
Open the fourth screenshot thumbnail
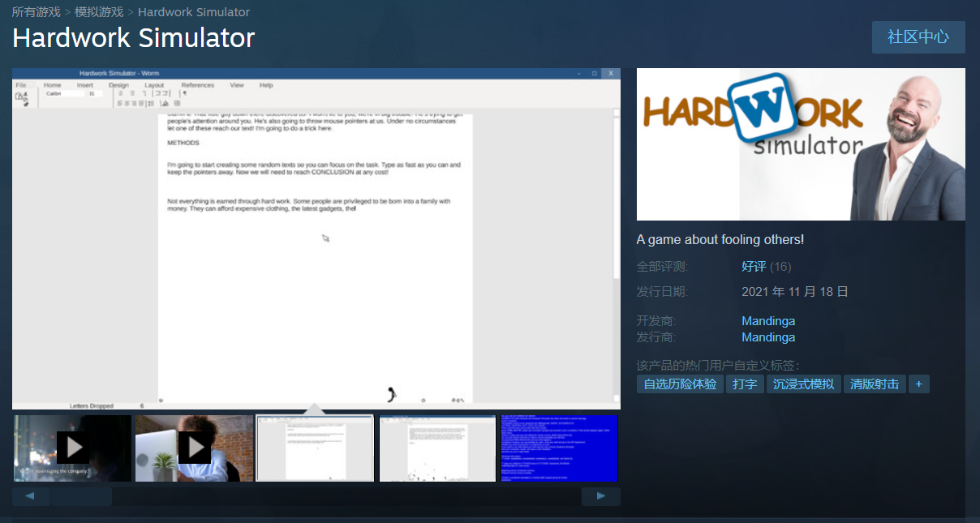coord(437,448)
